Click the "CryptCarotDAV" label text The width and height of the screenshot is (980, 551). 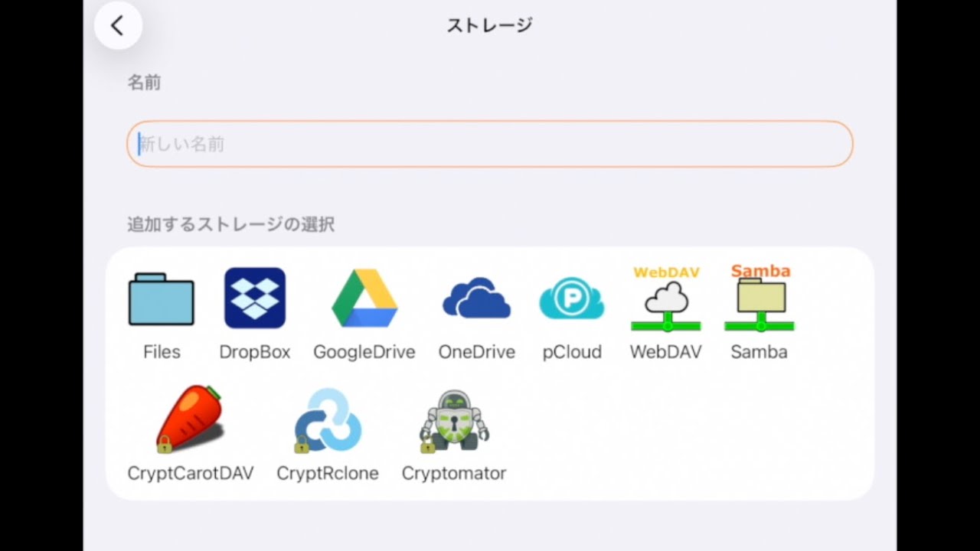pyautogui.click(x=190, y=473)
